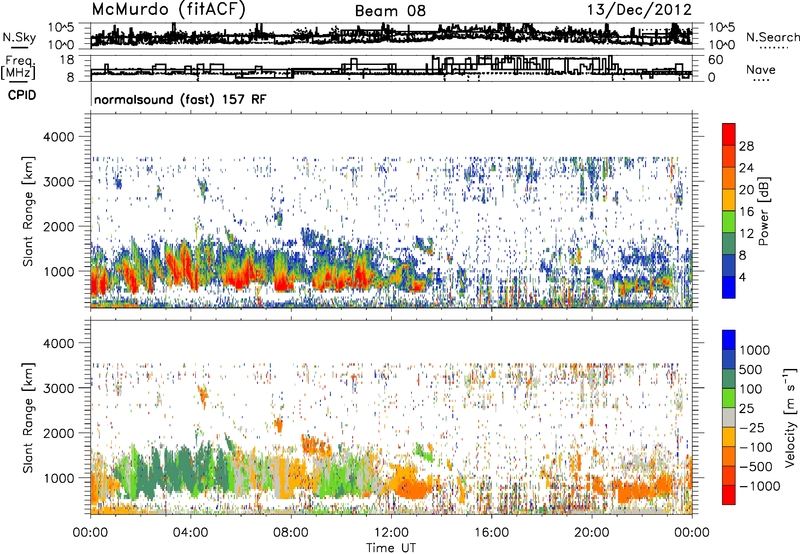Click the 'Freq. [MHz]' axis label
This screenshot has width=800, height=554.
[18, 67]
